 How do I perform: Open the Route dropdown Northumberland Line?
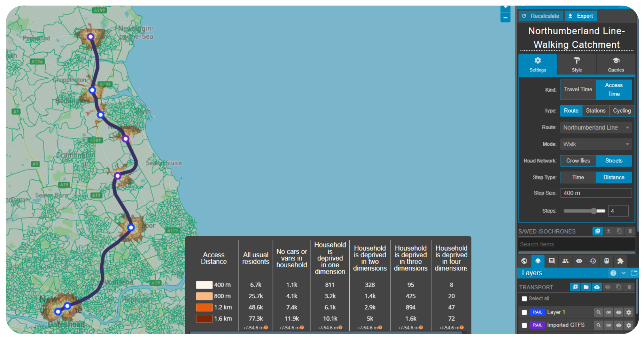point(596,128)
